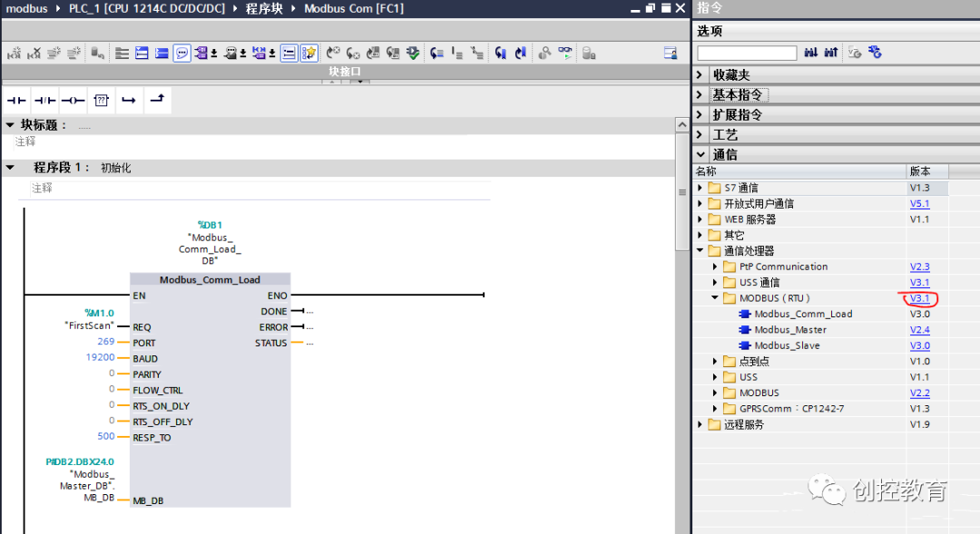
Task: Open version V3.1 link for MODBUS (RTU)
Action: point(919,298)
